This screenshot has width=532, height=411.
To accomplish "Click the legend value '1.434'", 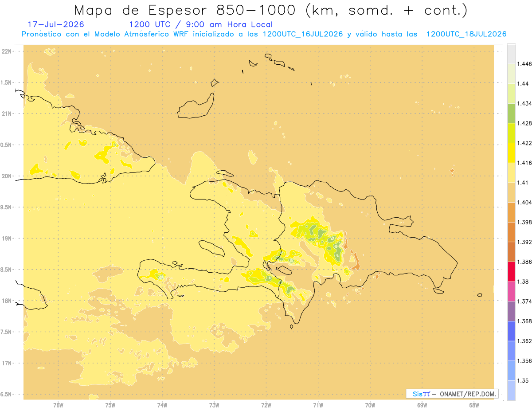I will [x=525, y=103].
